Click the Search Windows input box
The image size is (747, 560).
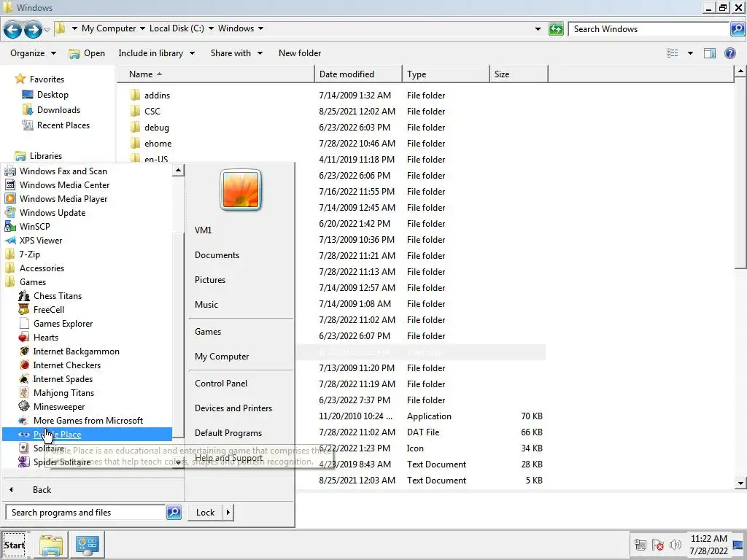click(x=649, y=29)
